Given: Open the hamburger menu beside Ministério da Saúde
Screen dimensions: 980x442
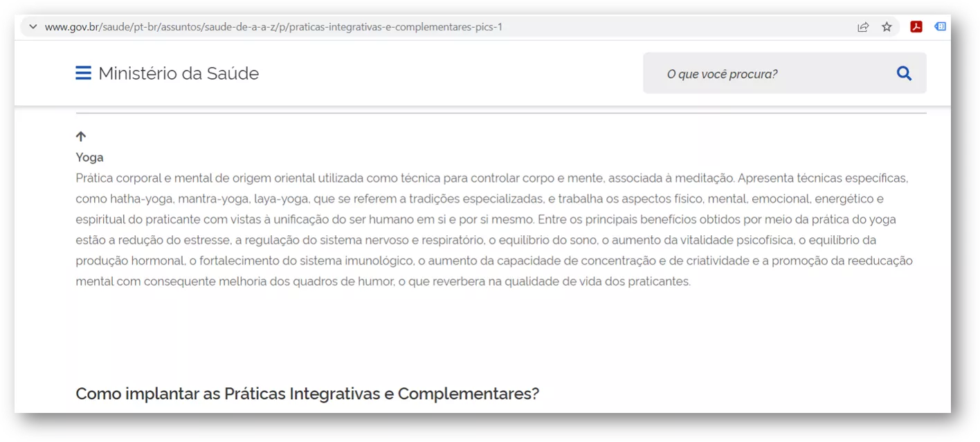Looking at the screenshot, I should pyautogui.click(x=83, y=73).
